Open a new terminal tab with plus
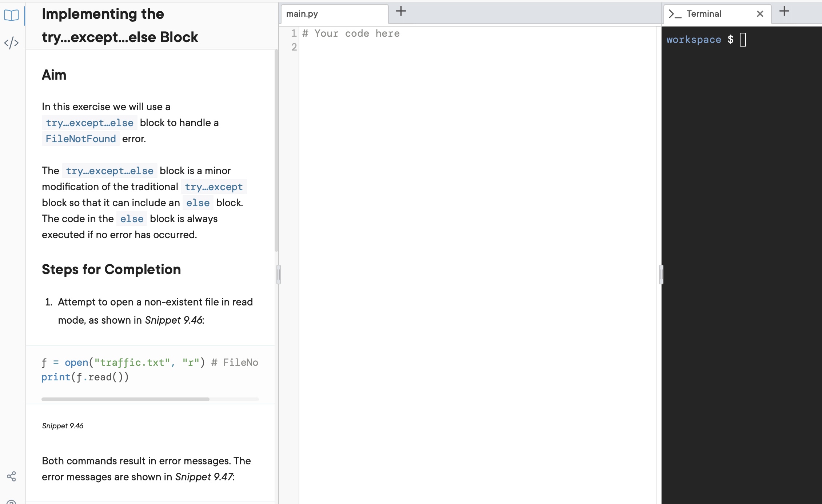The width and height of the screenshot is (822, 504). pos(784,11)
